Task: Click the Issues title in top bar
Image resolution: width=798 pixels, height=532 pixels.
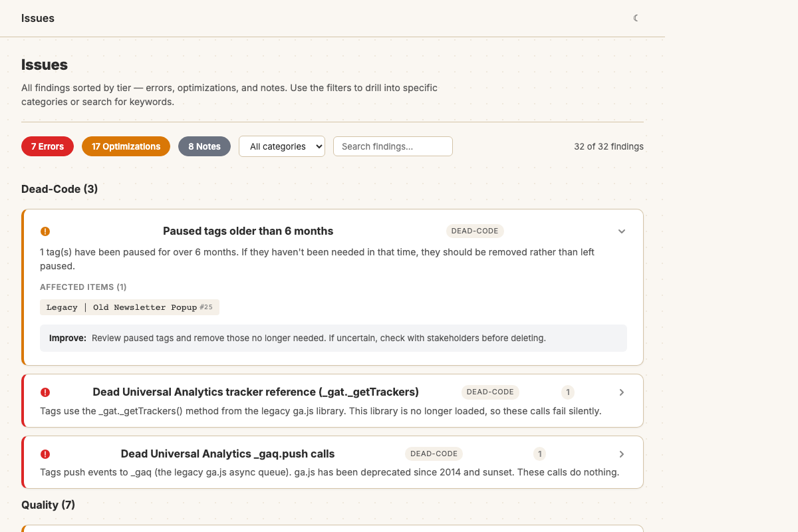Action: (38, 18)
